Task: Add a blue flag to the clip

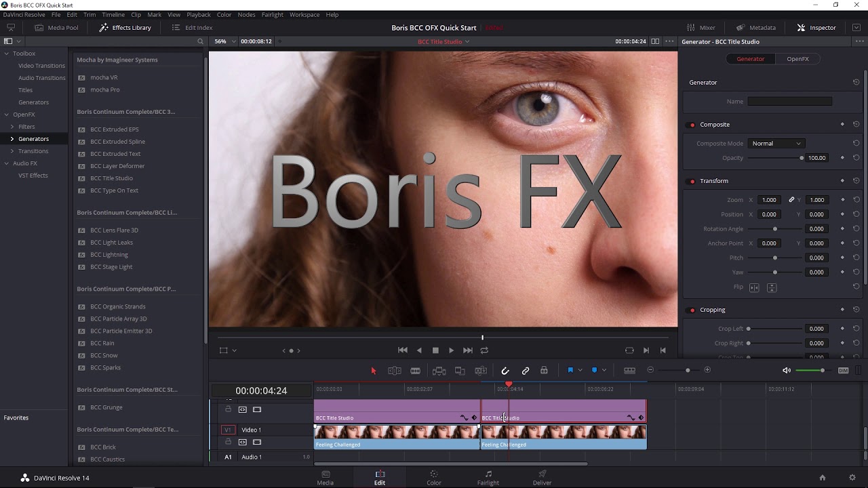Action: pyautogui.click(x=570, y=370)
